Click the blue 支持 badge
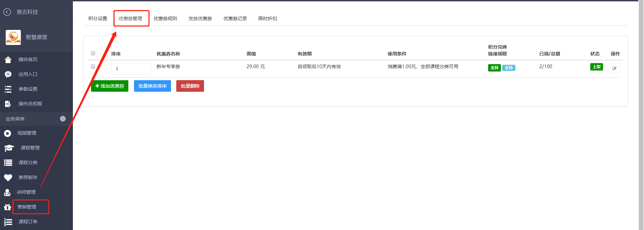Image resolution: width=644 pixels, height=230 pixels. (509, 68)
